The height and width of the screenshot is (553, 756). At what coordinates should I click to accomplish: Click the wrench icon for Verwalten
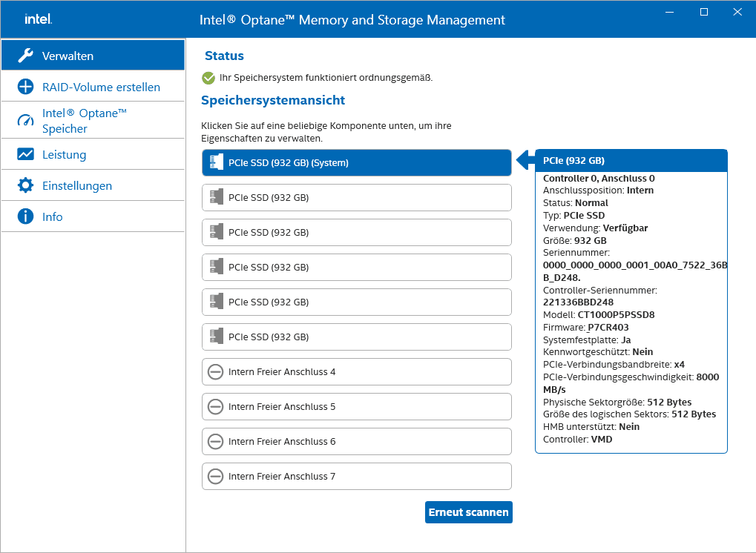tap(25, 56)
